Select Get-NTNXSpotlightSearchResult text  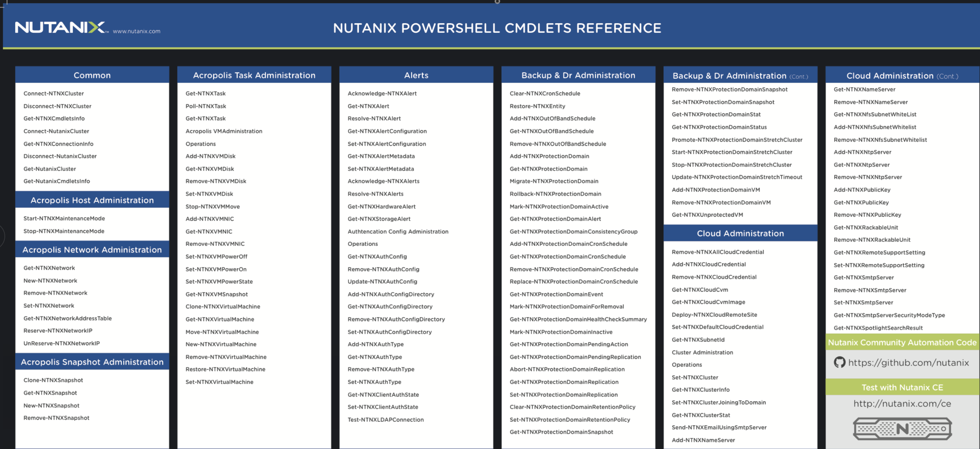coord(878,328)
